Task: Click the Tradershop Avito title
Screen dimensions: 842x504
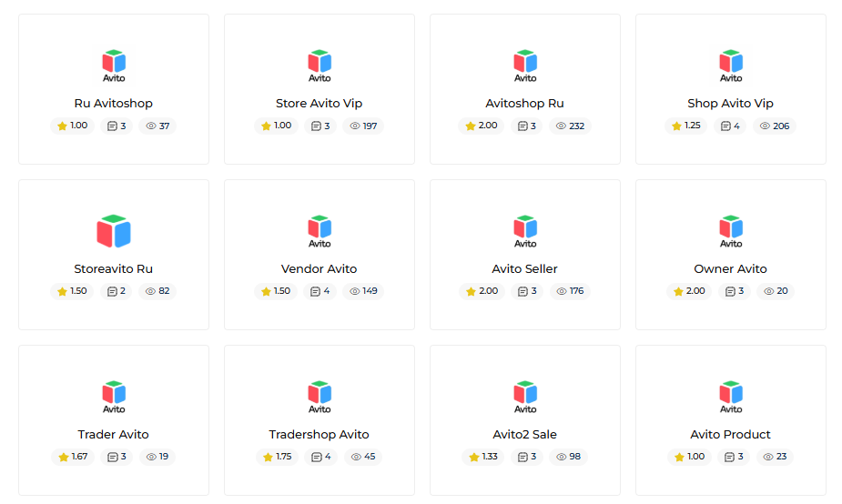Action: (x=319, y=434)
